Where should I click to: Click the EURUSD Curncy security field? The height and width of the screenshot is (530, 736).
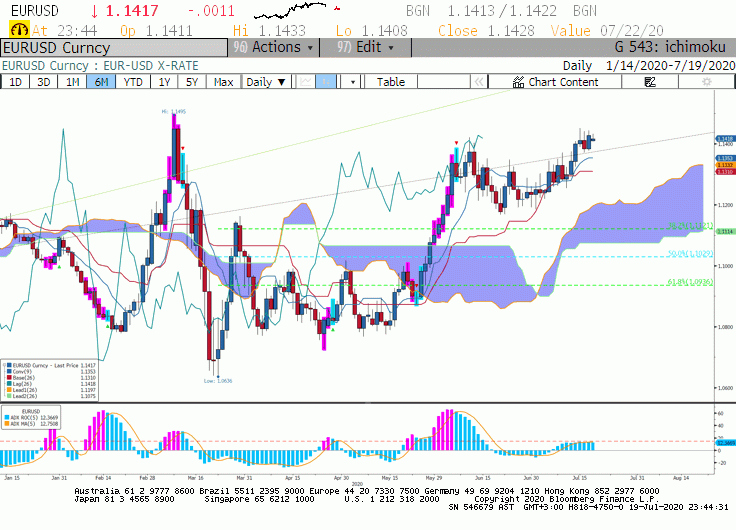click(x=114, y=48)
